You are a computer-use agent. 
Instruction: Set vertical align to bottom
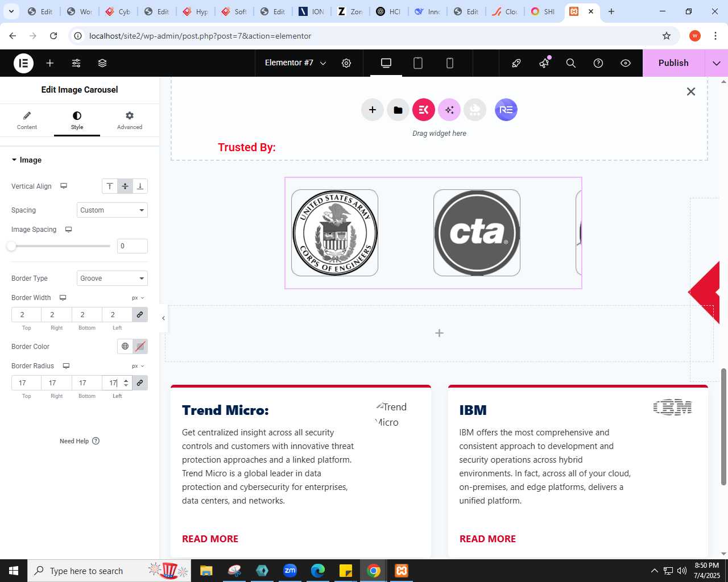(140, 186)
